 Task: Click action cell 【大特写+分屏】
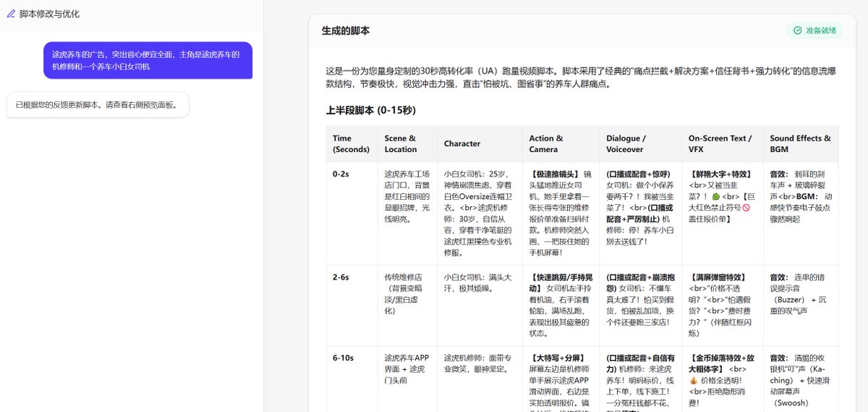coord(561,379)
